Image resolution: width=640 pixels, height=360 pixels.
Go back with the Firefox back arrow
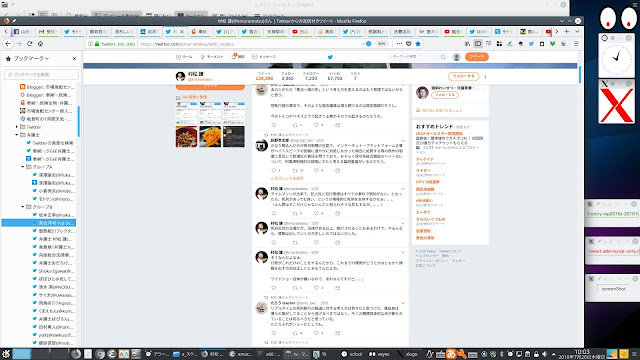point(8,44)
